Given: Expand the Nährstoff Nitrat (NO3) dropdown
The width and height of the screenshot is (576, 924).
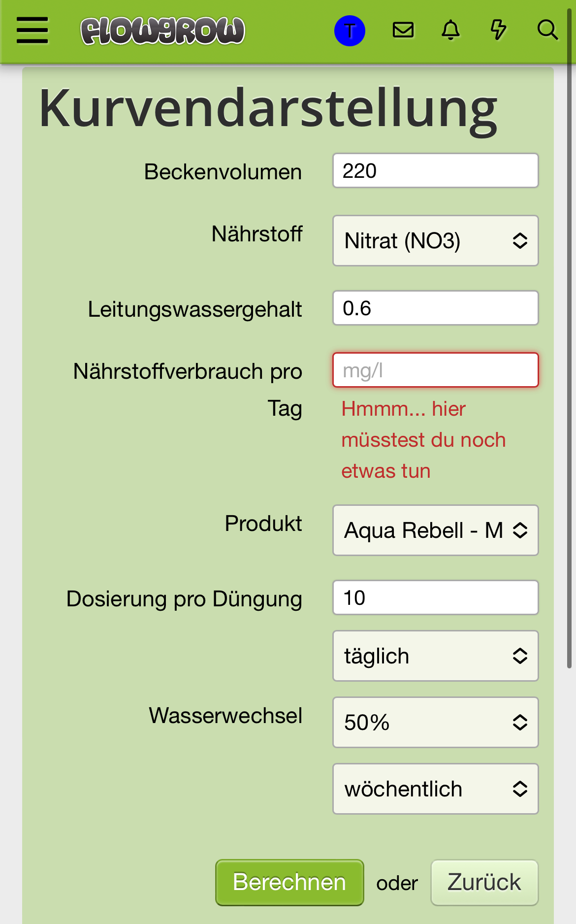Looking at the screenshot, I should (x=436, y=241).
